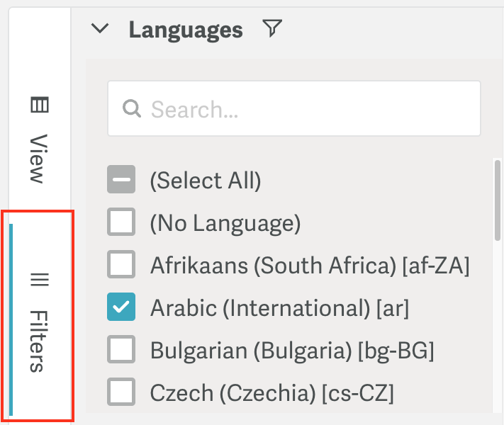Click the Languages section title
504x425 pixels.
[x=186, y=30]
